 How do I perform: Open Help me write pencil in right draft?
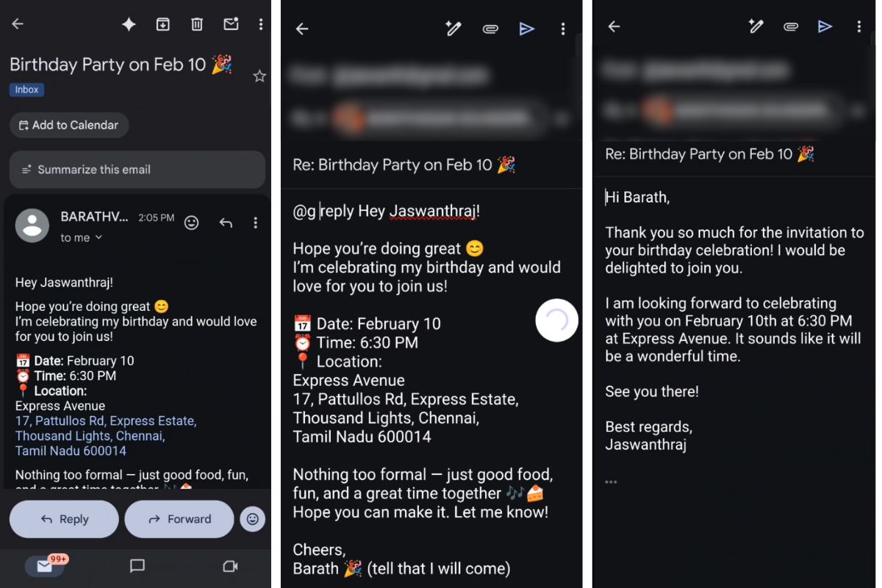(756, 26)
